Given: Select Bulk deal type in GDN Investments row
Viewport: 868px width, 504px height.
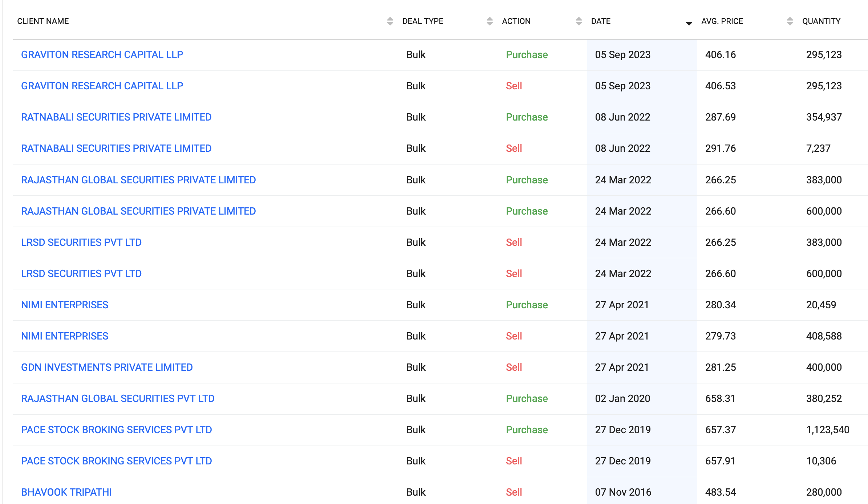Looking at the screenshot, I should pos(416,367).
